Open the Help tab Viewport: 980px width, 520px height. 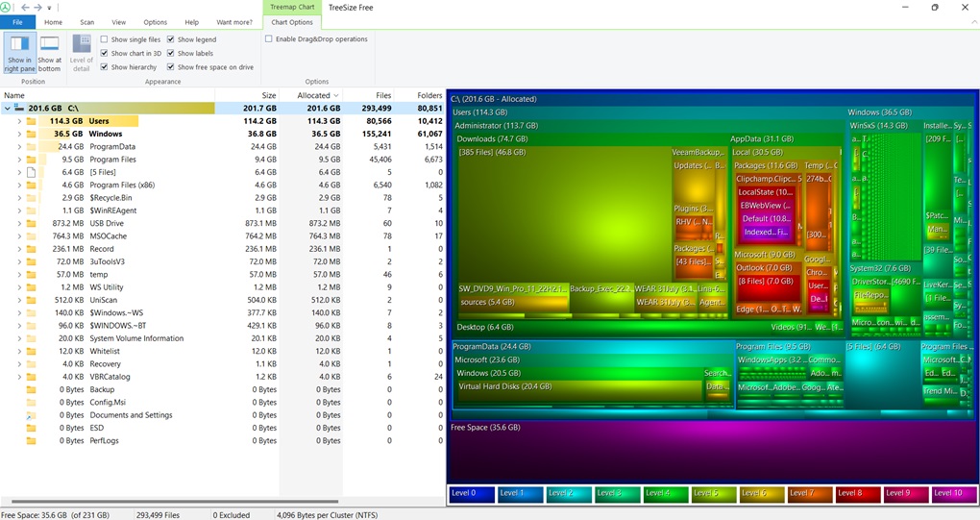click(191, 22)
